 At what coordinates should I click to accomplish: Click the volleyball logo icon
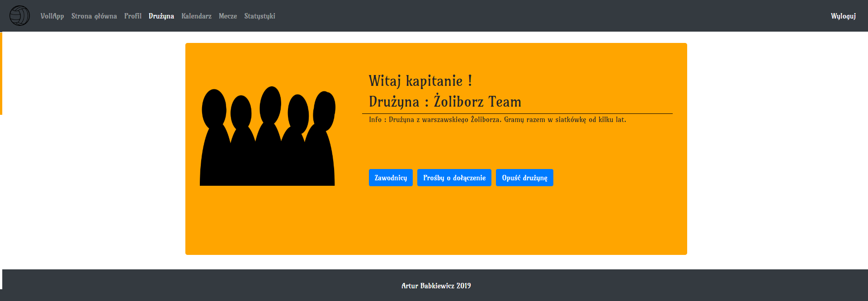pyautogui.click(x=19, y=16)
